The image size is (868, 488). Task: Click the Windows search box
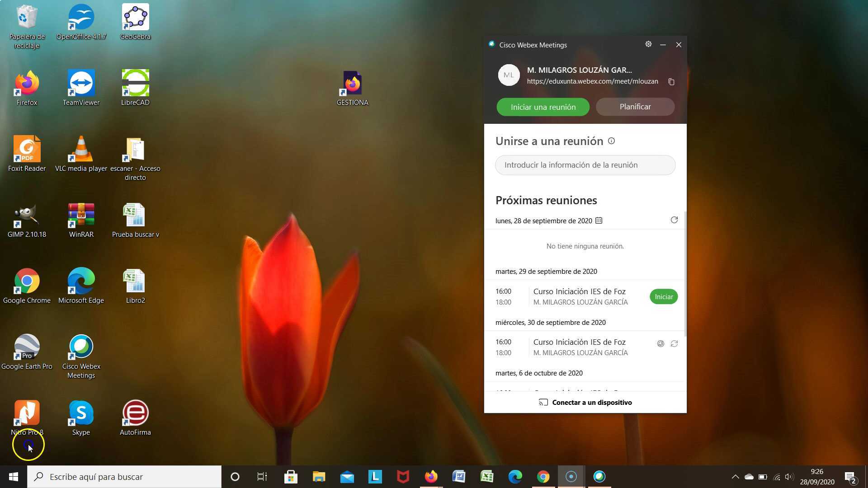[x=124, y=477]
